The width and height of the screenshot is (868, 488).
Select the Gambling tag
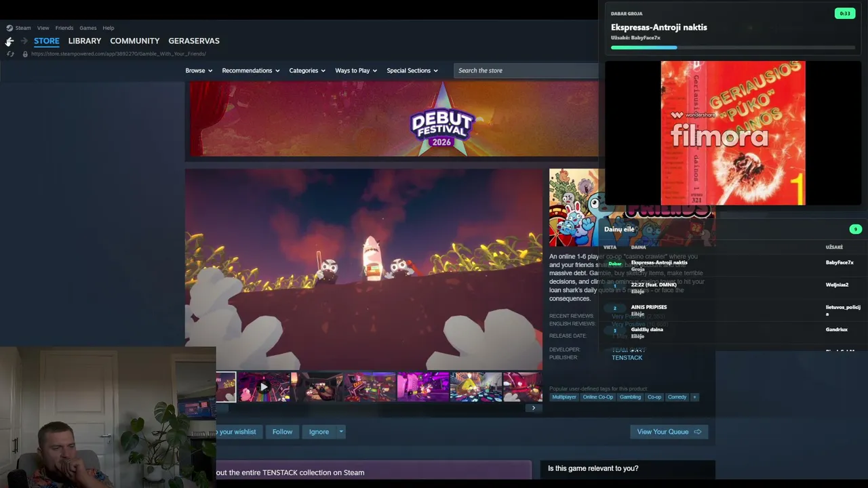pos(630,397)
